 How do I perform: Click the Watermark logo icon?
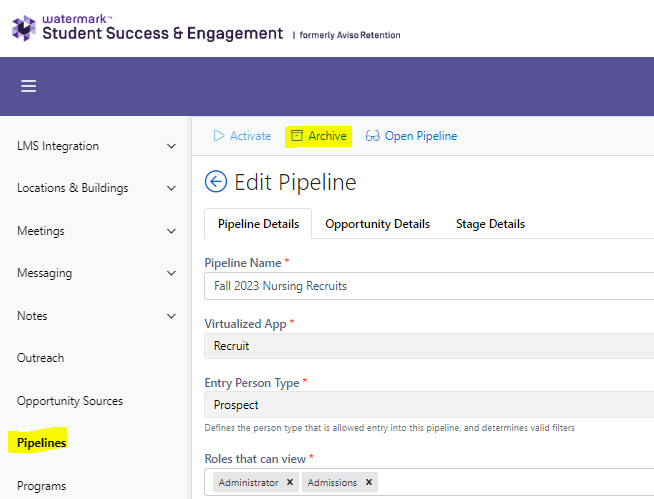click(x=24, y=28)
